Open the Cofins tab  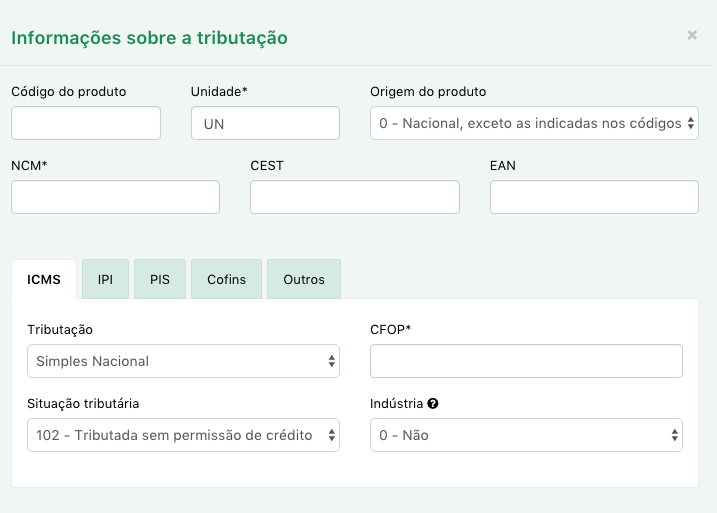click(226, 279)
